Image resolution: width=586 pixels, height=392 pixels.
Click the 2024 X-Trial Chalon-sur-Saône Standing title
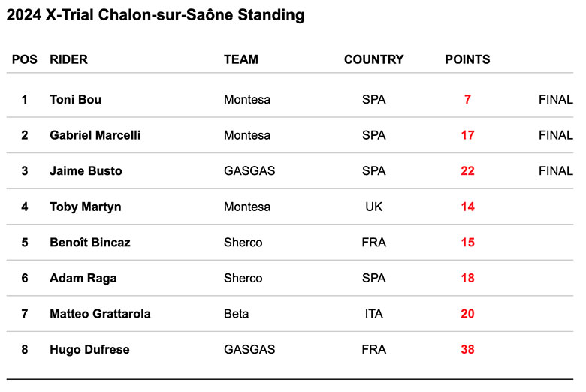tap(156, 15)
